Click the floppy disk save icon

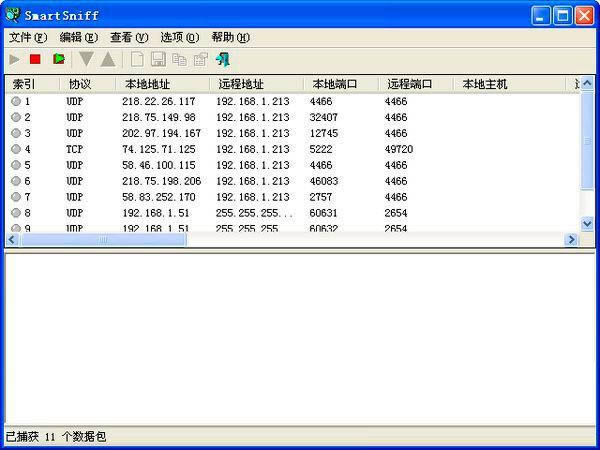tap(158, 59)
